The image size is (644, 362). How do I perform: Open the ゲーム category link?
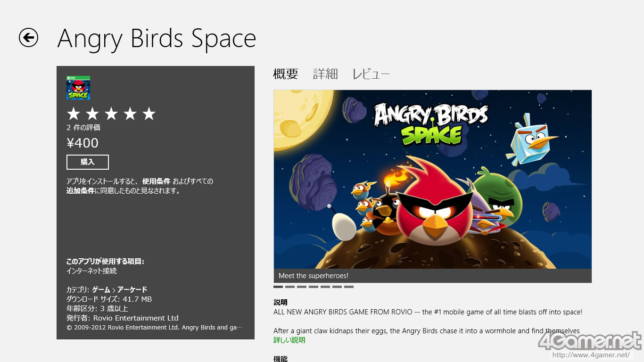tap(101, 289)
